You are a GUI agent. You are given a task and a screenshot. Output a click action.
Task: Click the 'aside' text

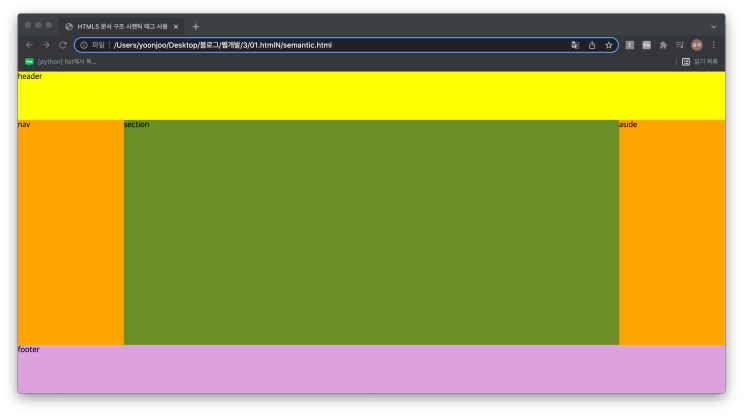[628, 125]
